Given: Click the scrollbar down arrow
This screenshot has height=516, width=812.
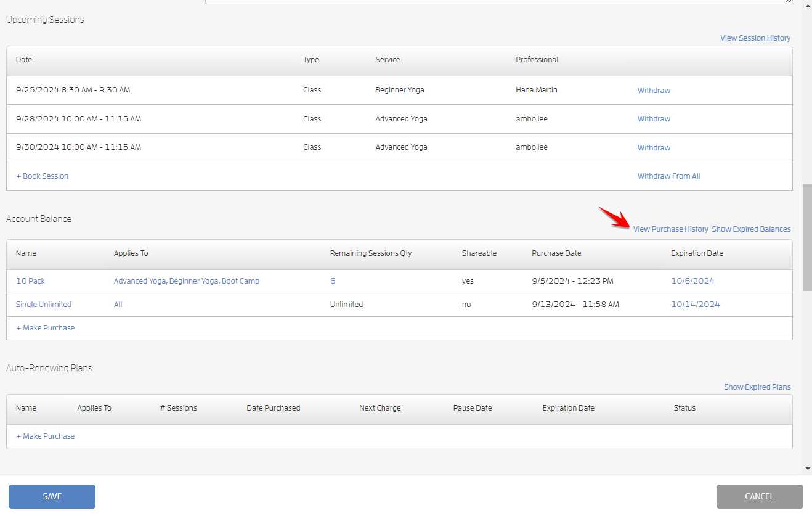Looking at the screenshot, I should coord(808,469).
